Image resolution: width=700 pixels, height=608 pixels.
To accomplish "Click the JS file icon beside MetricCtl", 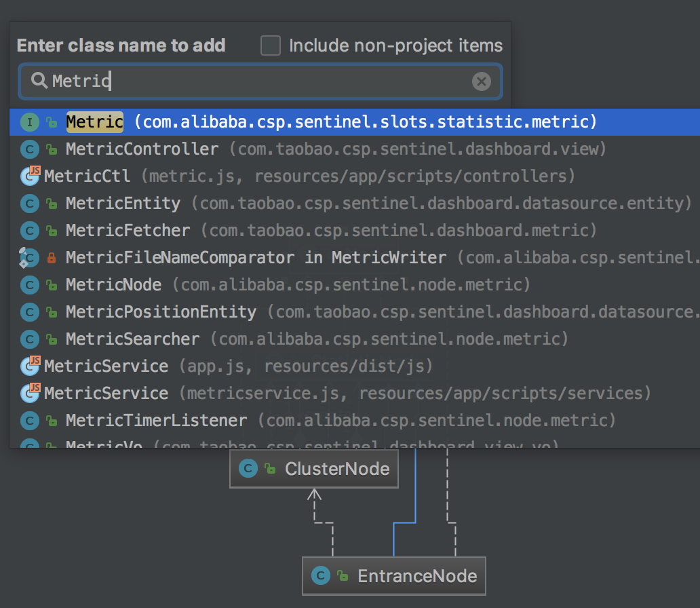I will click(x=31, y=176).
